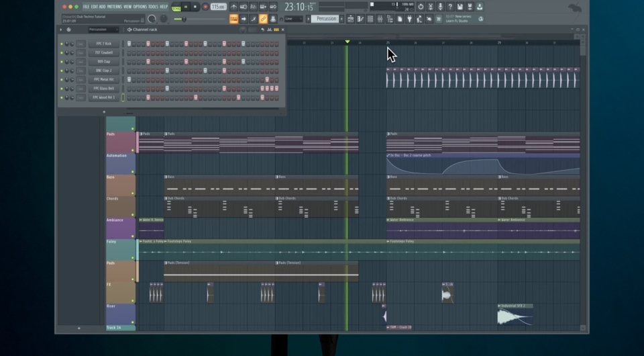The height and width of the screenshot is (356, 644).
Task: Click the 3x Osc coarse pitch automation clip
Action: tap(483, 165)
